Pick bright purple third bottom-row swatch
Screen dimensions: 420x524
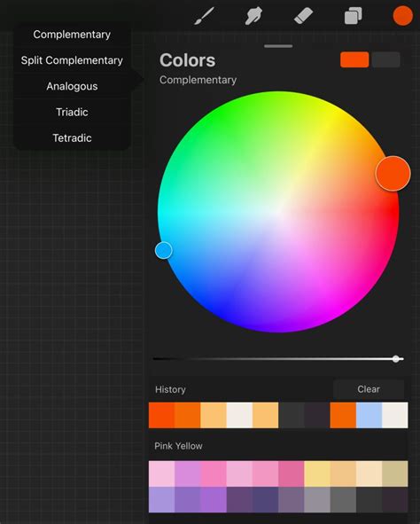tap(214, 500)
